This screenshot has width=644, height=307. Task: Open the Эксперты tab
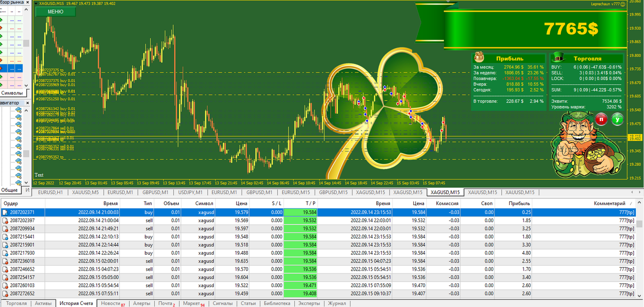309,303
